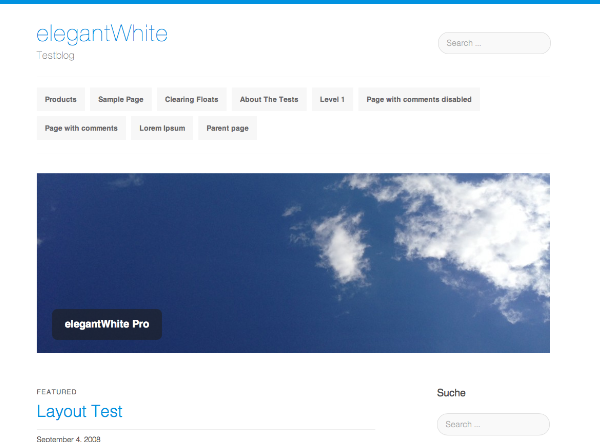Open the Lorem Ipsum page

tap(162, 128)
